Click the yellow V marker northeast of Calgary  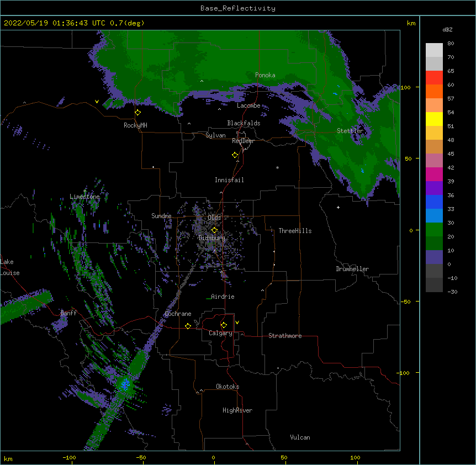tap(237, 323)
